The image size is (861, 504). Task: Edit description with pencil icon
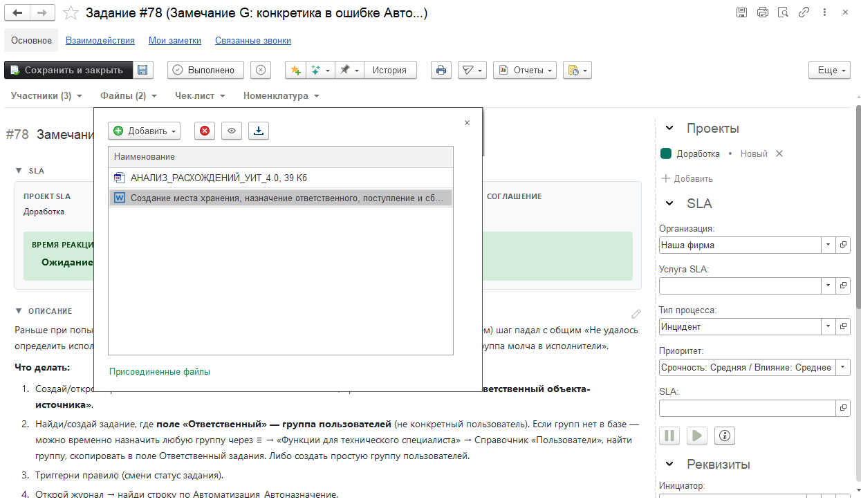(636, 313)
